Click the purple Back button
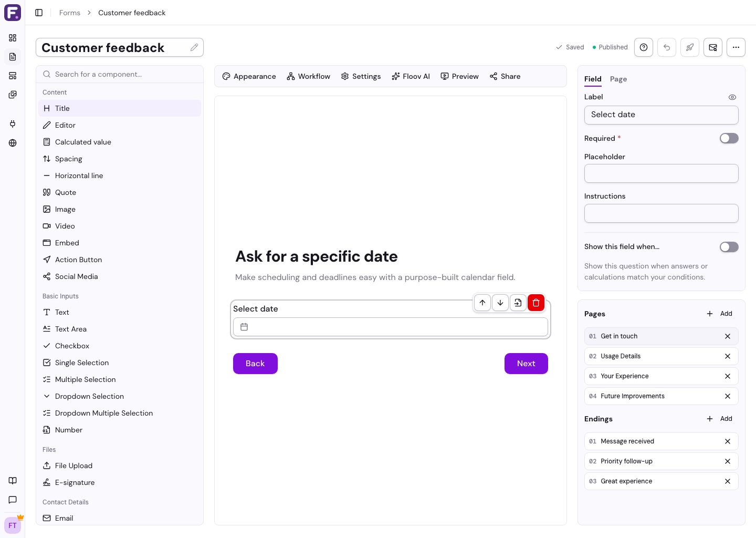Image resolution: width=756 pixels, height=538 pixels. coord(255,364)
